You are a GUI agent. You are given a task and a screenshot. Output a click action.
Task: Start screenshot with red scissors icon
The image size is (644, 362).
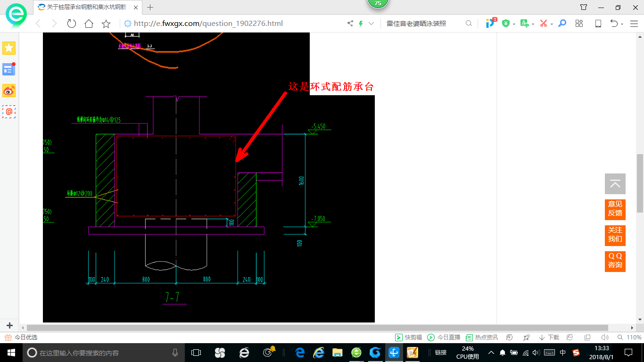coord(544,23)
